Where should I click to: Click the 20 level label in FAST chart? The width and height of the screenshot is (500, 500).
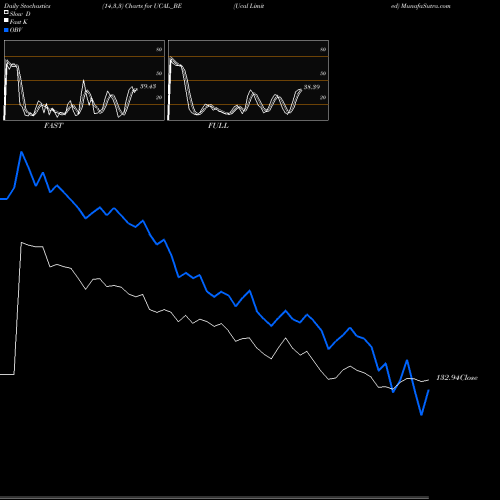point(159,97)
